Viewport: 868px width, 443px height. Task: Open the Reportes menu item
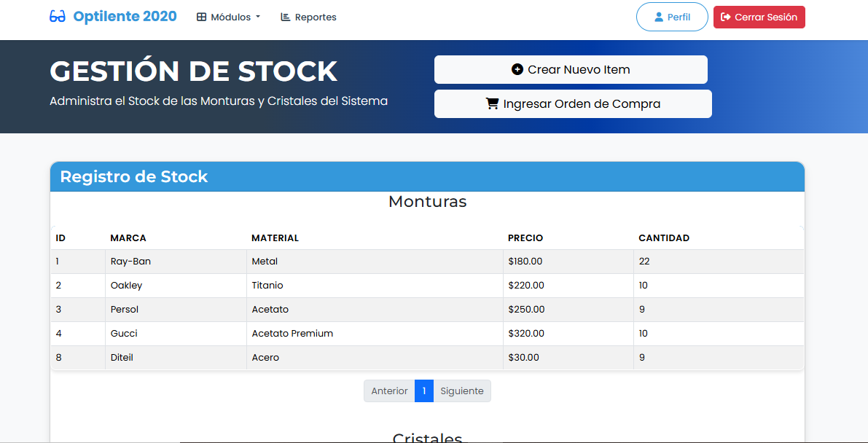point(309,17)
